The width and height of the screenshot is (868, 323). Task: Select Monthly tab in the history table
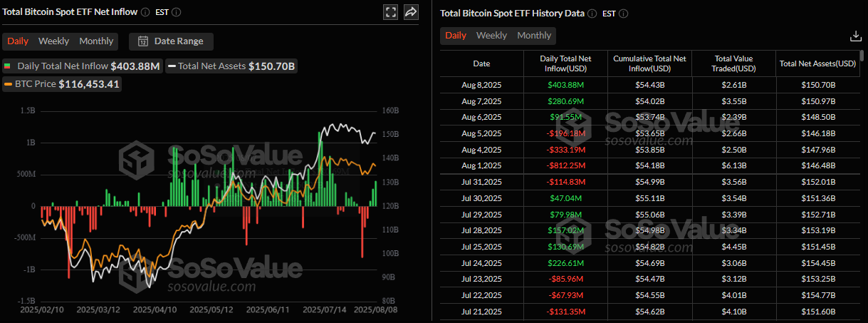tap(534, 36)
